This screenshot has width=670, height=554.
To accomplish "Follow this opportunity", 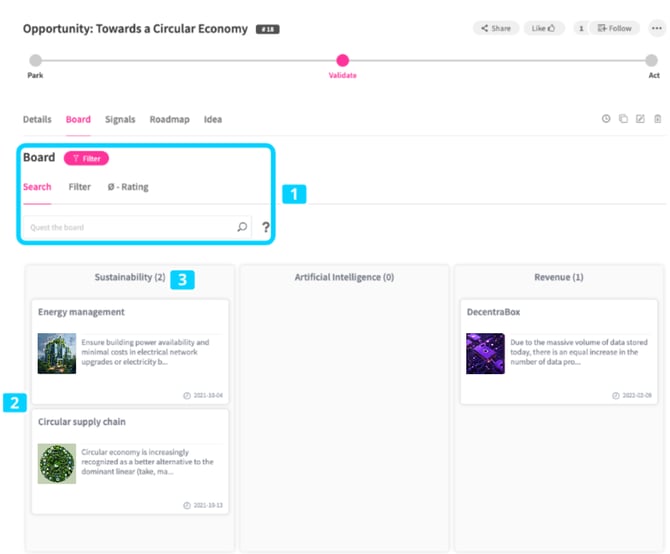I will [x=614, y=28].
